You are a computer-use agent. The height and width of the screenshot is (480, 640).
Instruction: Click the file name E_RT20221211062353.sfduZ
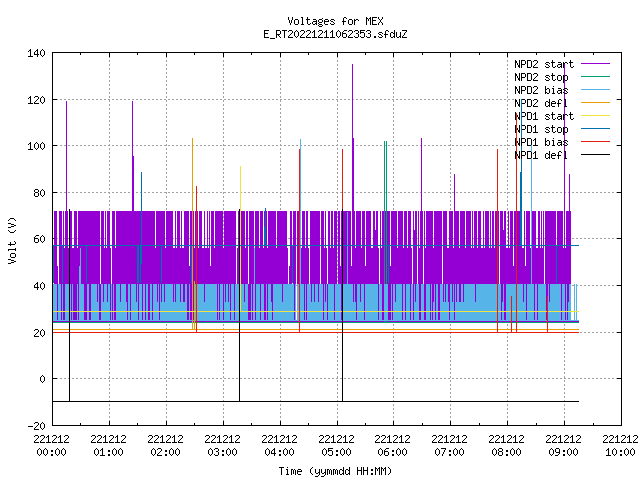(x=335, y=34)
